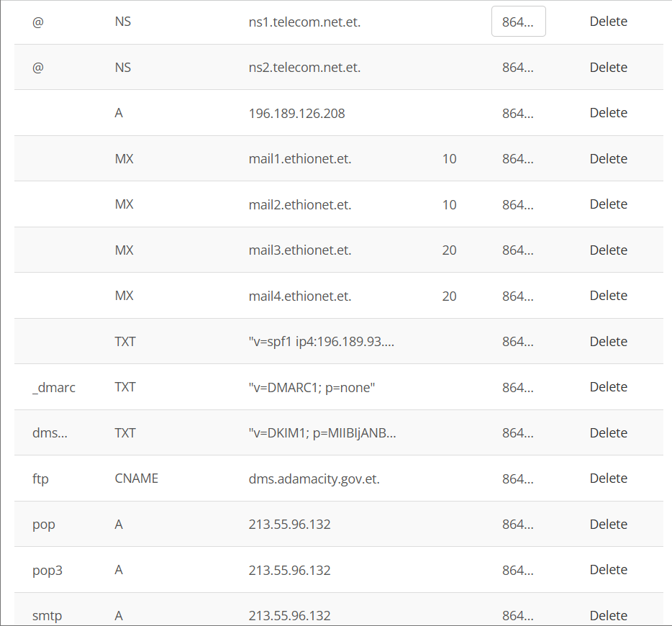Select the truncated v=spf1 TXT value
This screenshot has height=626, width=672.
tap(321, 342)
